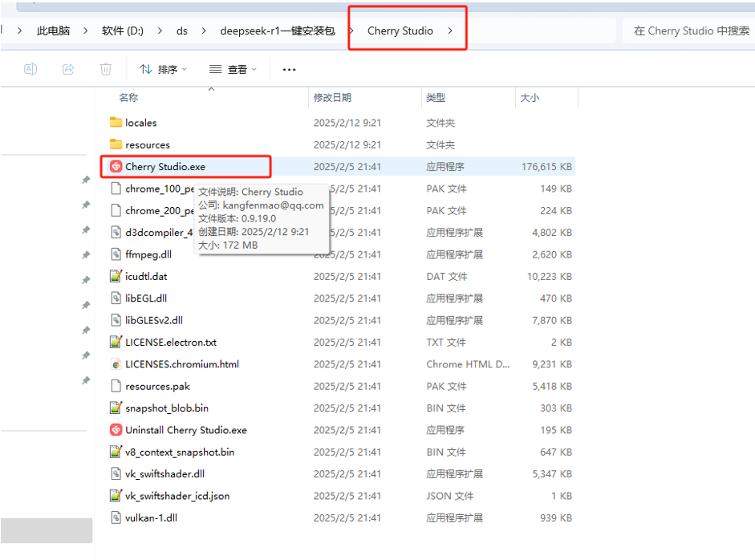Screen dimensions: 755x560
Task: Select the icudtl.dat file icon
Action: (116, 276)
